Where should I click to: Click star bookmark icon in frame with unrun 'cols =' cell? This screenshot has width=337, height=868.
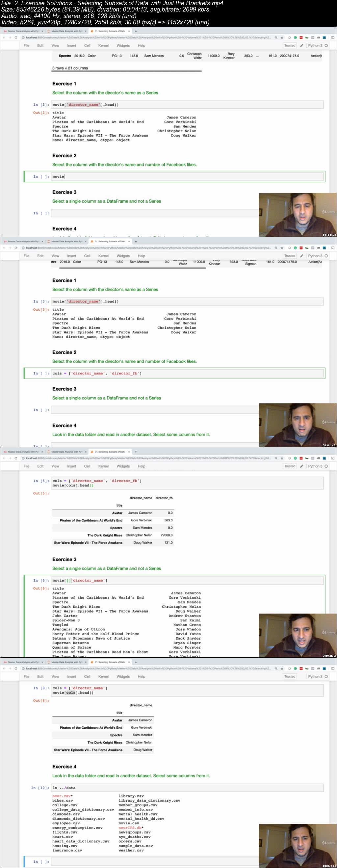click(x=282, y=248)
